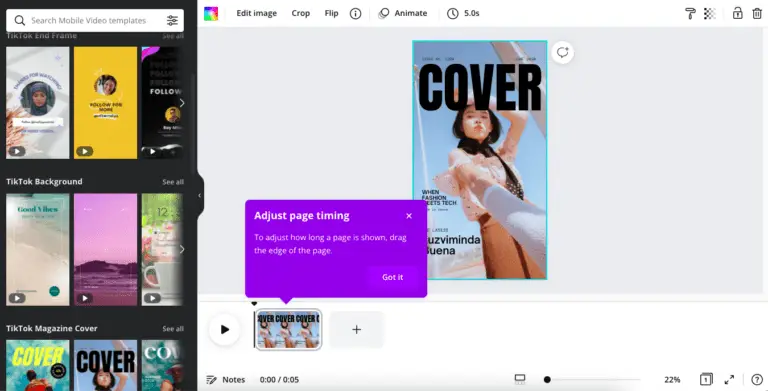Screen dimensions: 768x391
Task: Select the yellow COVER magazine template
Action: (38, 365)
